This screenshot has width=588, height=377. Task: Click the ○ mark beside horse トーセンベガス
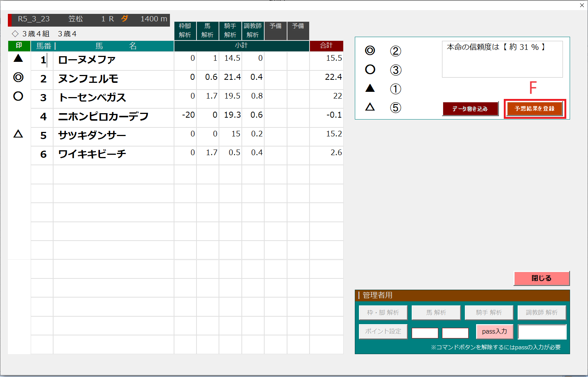18,96
